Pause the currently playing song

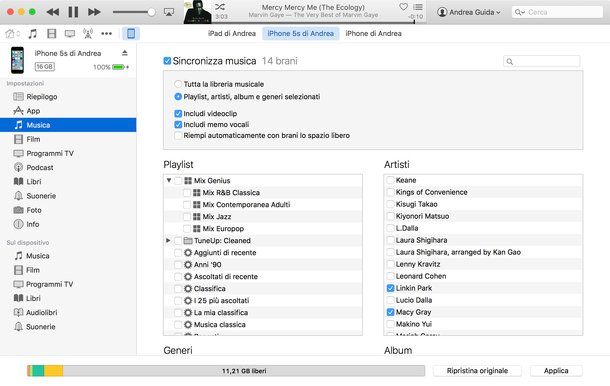[x=73, y=12]
